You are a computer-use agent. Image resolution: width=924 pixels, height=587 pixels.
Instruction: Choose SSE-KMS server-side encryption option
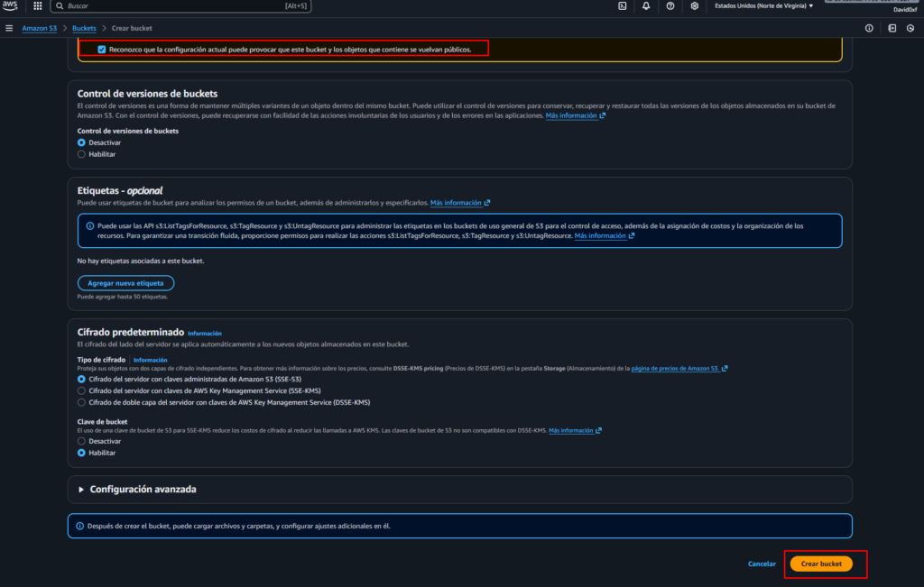click(x=82, y=391)
